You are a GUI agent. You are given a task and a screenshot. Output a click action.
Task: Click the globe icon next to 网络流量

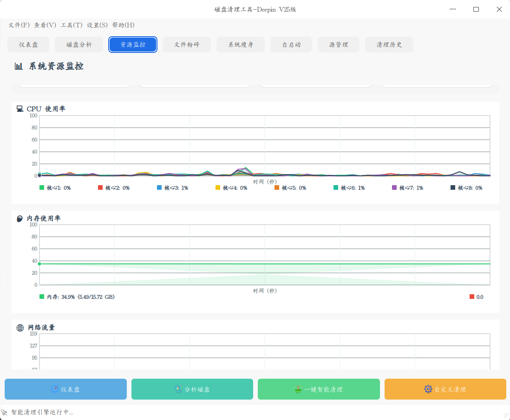20,328
